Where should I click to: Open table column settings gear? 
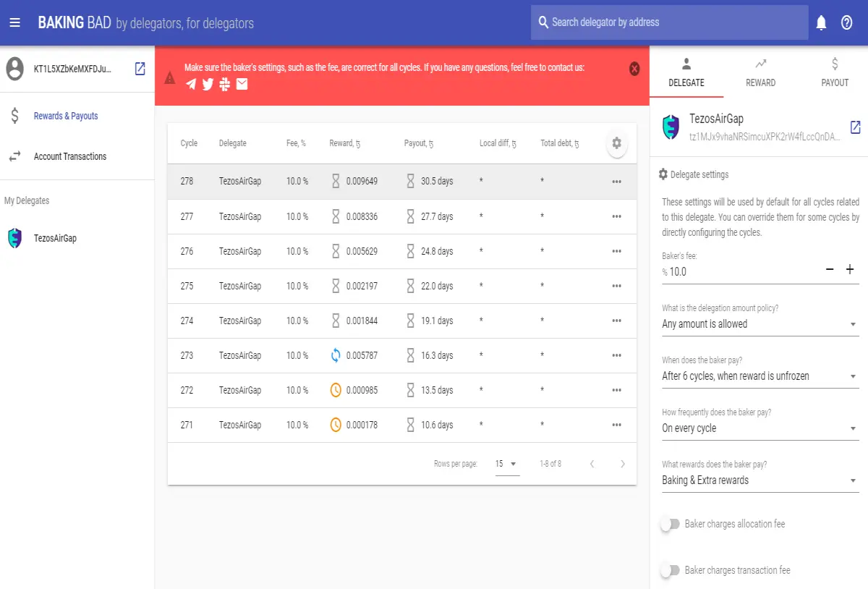(616, 143)
